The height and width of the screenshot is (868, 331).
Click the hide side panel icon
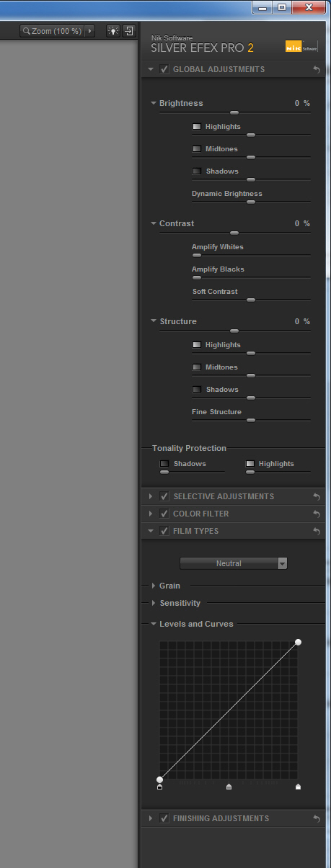click(128, 31)
